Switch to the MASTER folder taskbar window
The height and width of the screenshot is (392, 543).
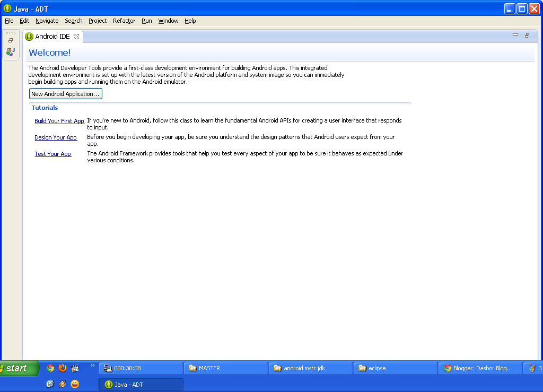226,368
